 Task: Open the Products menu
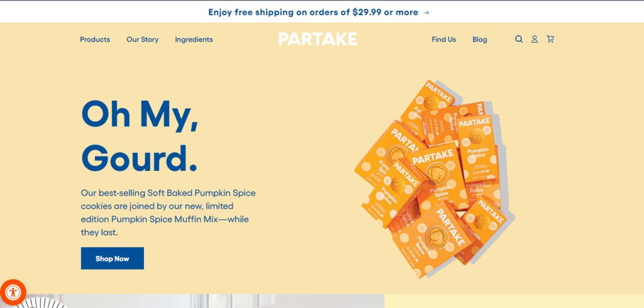[x=95, y=40]
